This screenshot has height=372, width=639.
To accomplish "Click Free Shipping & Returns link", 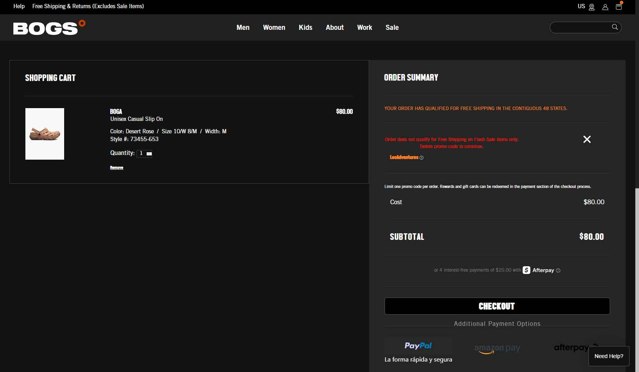I will (x=88, y=6).
